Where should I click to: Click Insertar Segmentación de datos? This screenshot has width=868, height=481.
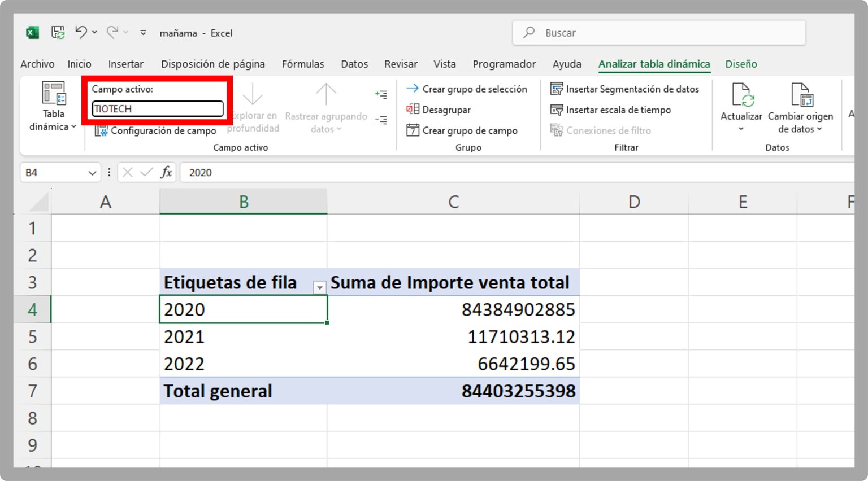(626, 89)
